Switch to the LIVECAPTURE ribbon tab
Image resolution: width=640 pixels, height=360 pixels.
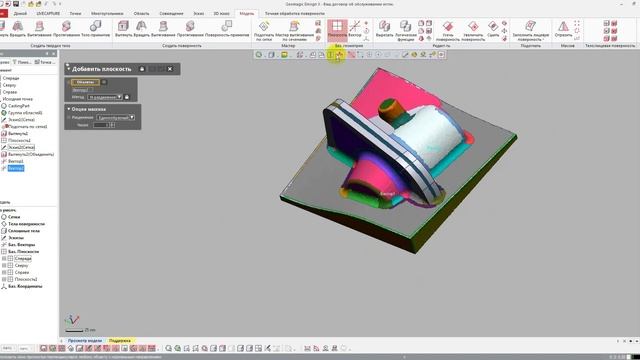[x=48, y=13]
